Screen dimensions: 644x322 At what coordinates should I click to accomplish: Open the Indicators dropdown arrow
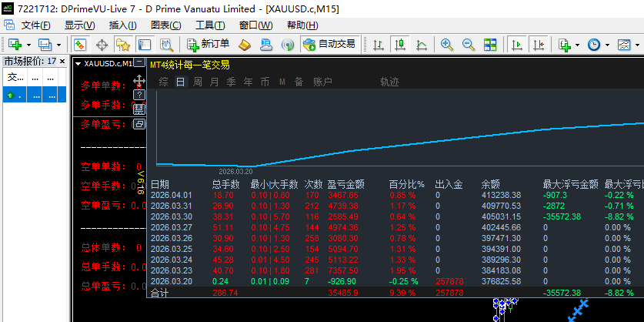click(578, 45)
